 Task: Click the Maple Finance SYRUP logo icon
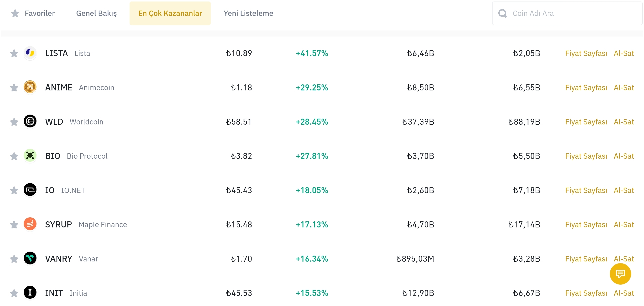point(30,224)
